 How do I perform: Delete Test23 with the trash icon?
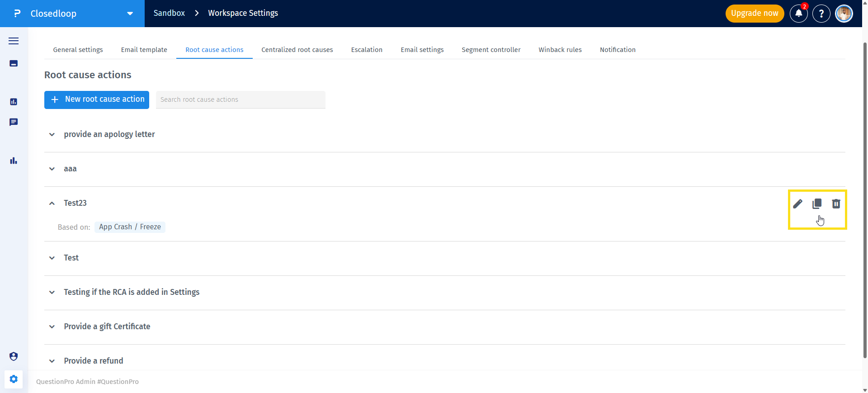pos(836,204)
